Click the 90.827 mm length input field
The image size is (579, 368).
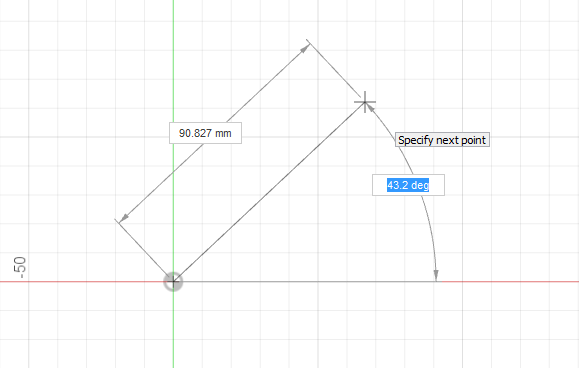coord(205,133)
